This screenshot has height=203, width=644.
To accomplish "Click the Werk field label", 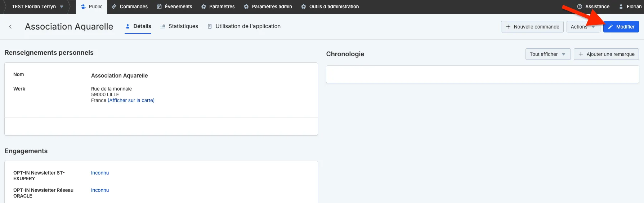I will click(19, 89).
